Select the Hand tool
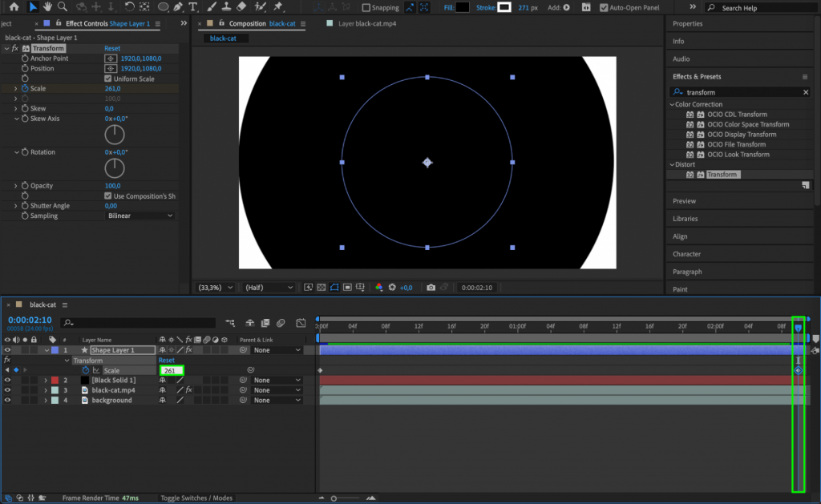The image size is (821, 504). (47, 7)
